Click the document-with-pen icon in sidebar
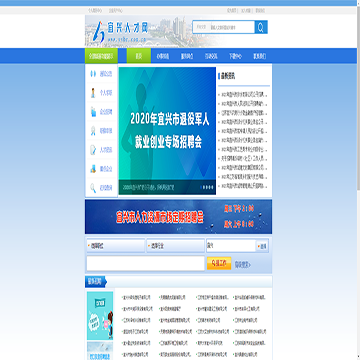This screenshot has height=360, width=360. pos(93,150)
